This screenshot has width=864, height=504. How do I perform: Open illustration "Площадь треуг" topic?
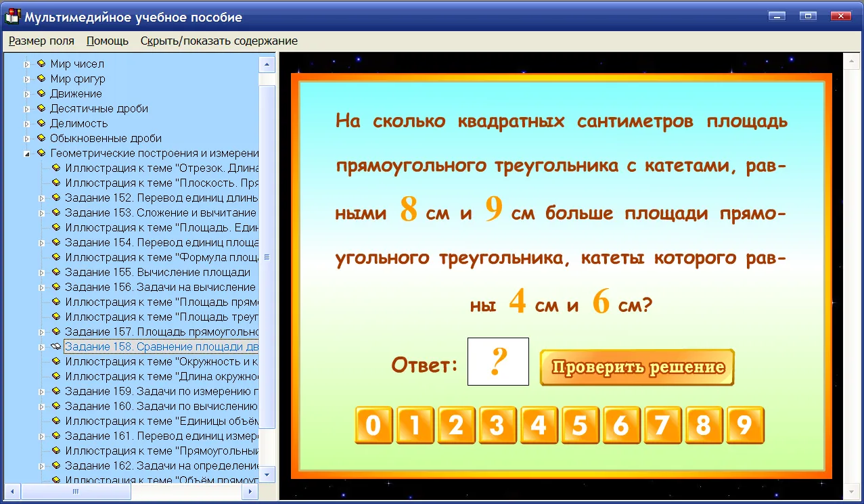click(161, 317)
